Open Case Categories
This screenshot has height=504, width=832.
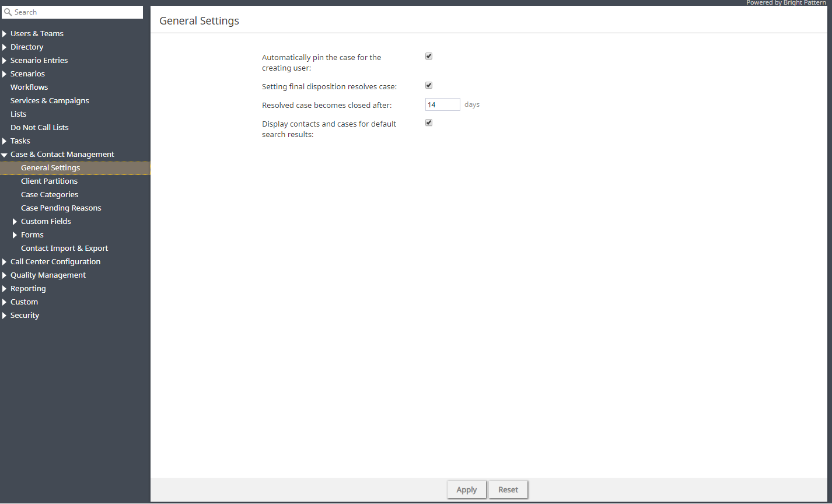coord(50,195)
